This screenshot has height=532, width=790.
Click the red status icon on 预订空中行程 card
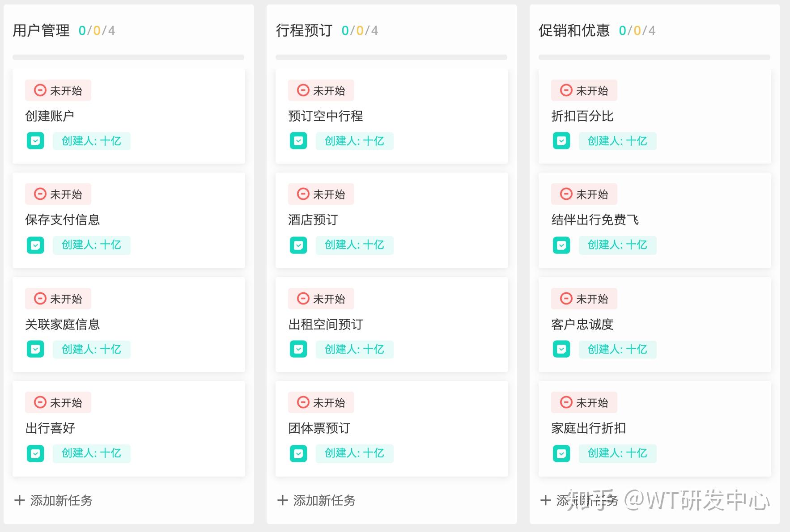303,90
